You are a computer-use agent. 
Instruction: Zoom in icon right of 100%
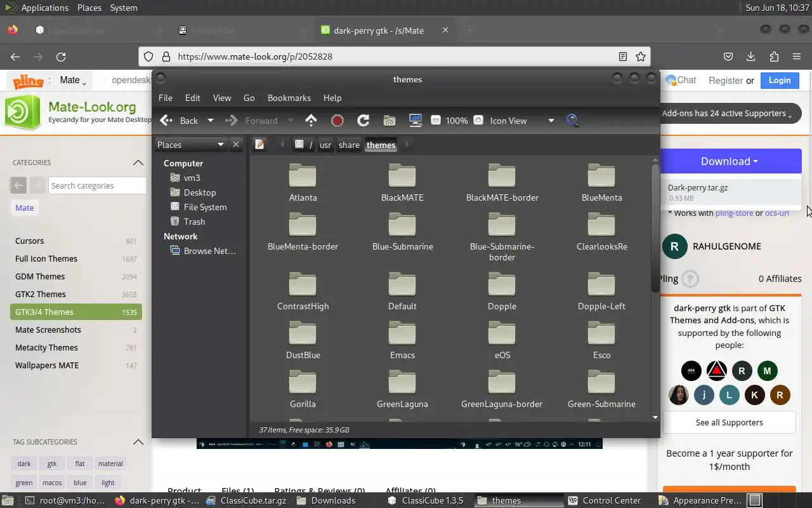click(x=478, y=120)
